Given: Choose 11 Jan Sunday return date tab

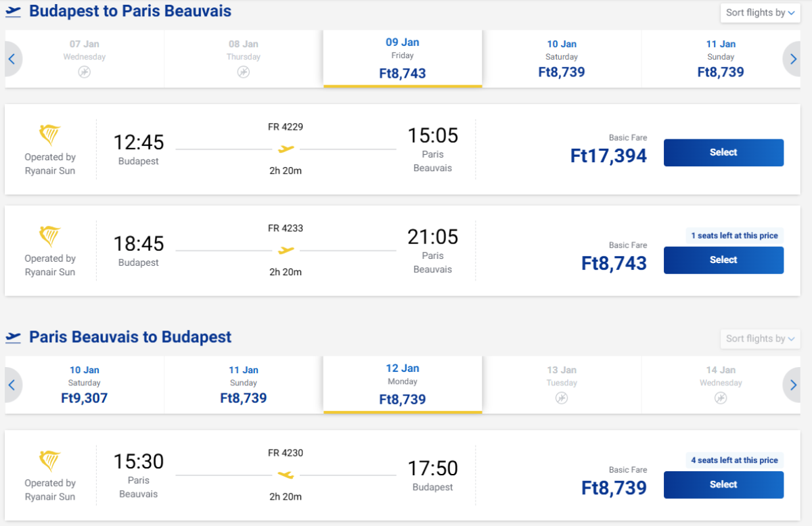Looking at the screenshot, I should pos(244,385).
